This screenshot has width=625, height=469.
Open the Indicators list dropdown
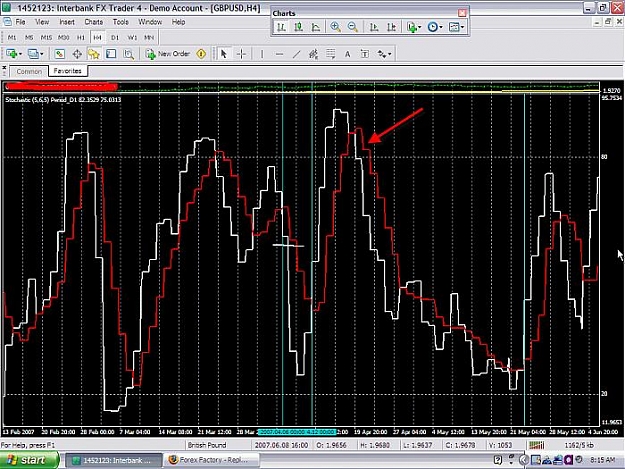(414, 27)
